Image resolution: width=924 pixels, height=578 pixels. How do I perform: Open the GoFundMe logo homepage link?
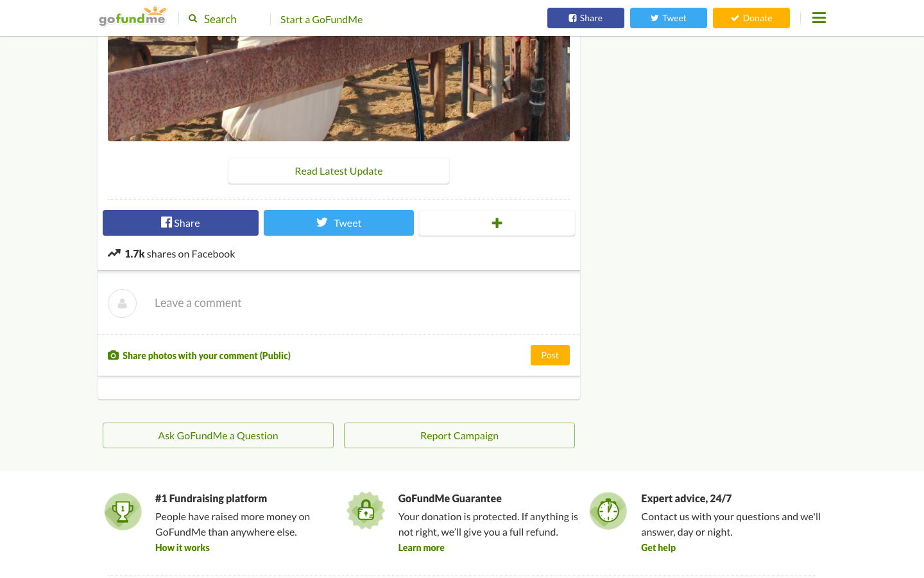(133, 17)
